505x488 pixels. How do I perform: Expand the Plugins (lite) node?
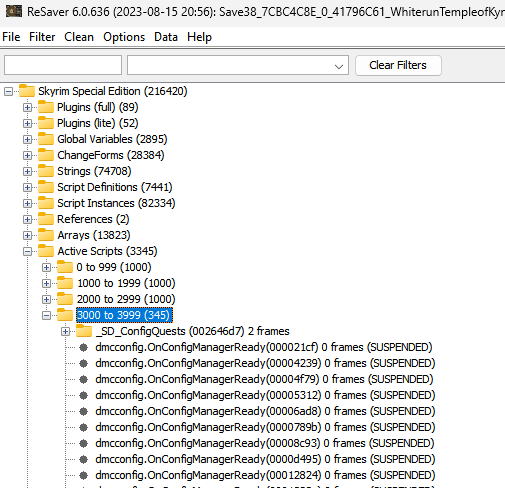27,123
